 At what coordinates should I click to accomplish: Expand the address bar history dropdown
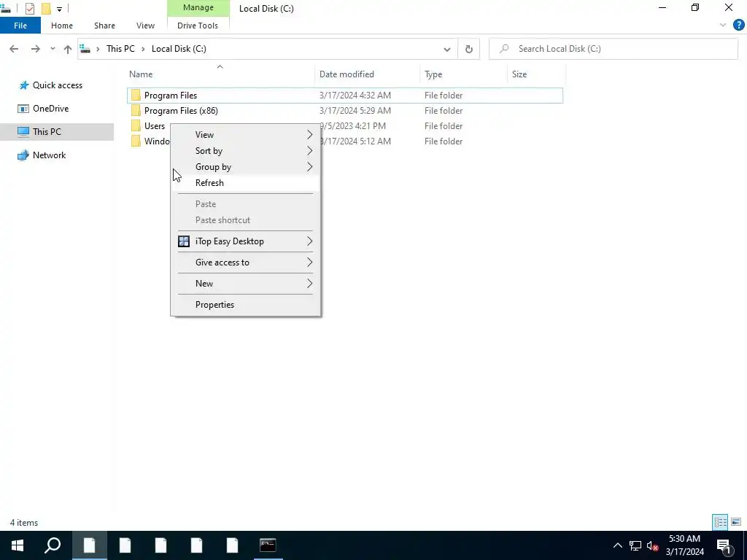447,49
